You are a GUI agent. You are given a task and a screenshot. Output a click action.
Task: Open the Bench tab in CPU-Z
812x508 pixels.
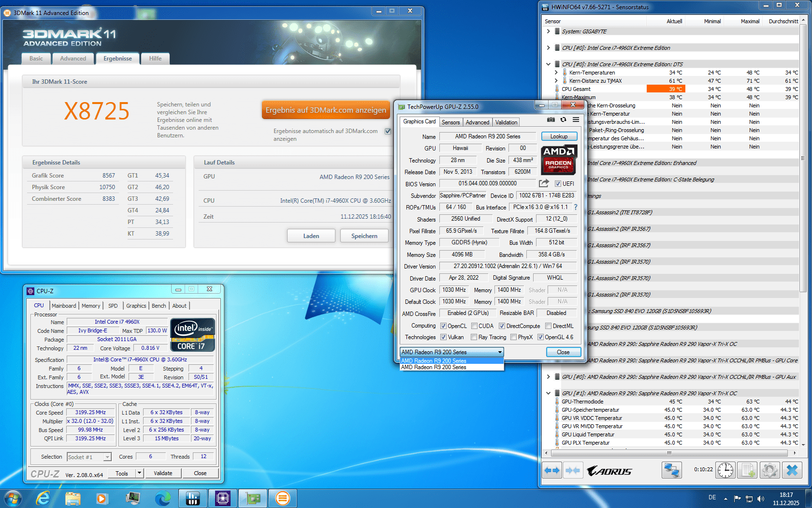[x=159, y=306]
